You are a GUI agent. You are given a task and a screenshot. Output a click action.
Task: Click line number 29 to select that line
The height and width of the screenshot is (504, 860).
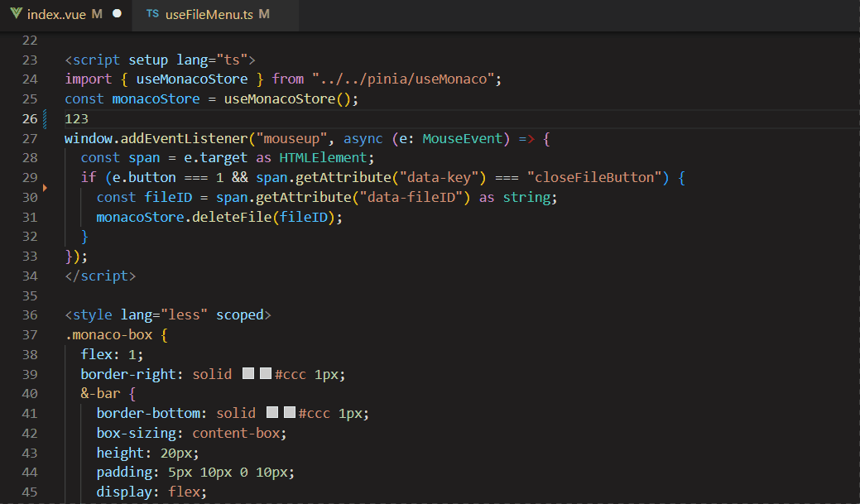point(30,177)
